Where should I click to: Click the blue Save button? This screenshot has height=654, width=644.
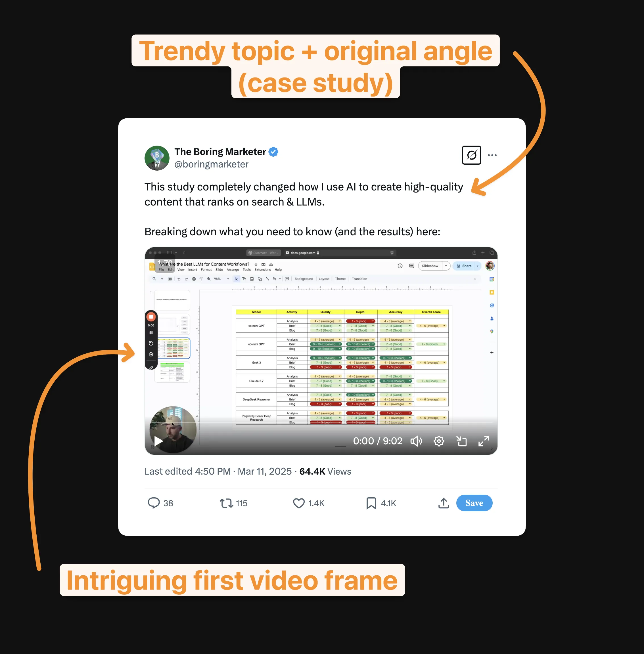(x=474, y=503)
